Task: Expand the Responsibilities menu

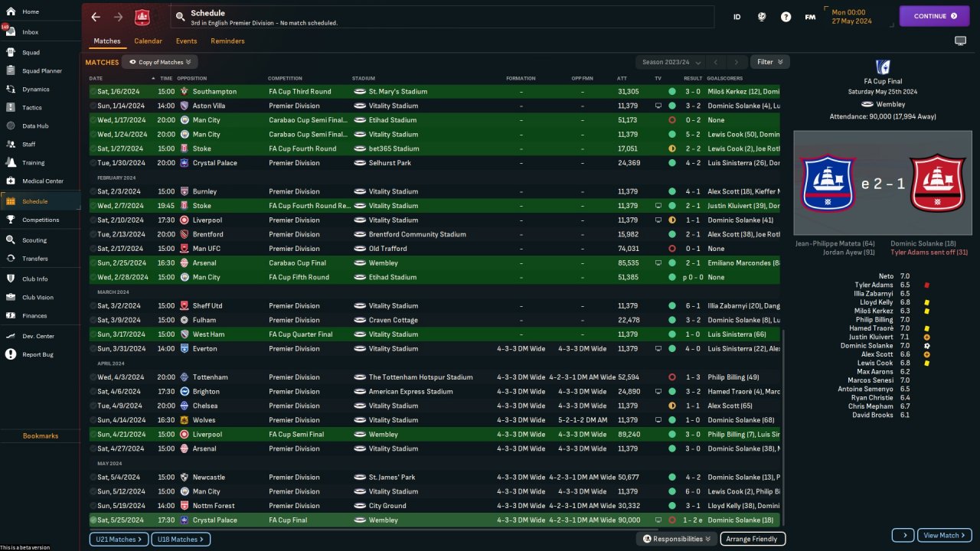Action: (x=677, y=539)
